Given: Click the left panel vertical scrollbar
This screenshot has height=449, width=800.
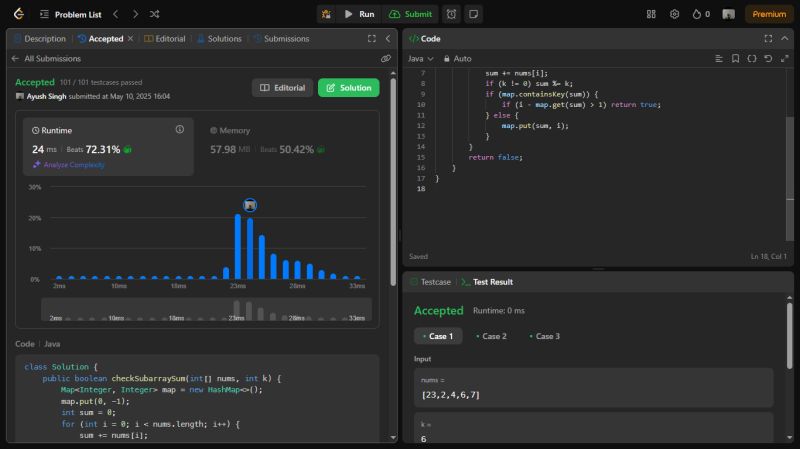Looking at the screenshot, I should point(393,181).
